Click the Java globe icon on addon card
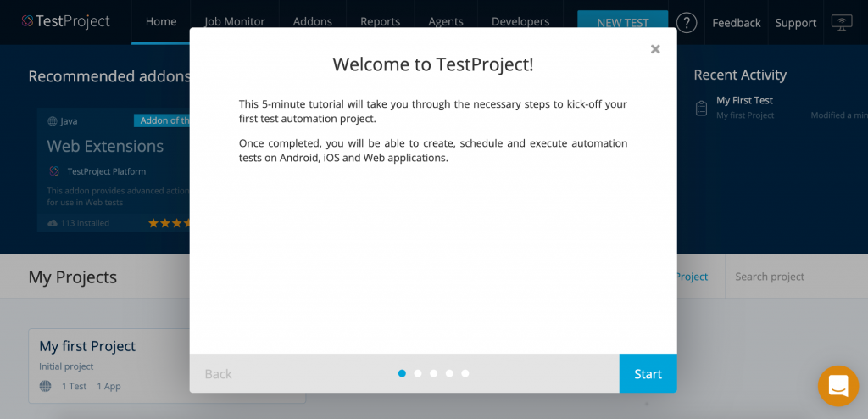This screenshot has width=868, height=419. [53, 121]
